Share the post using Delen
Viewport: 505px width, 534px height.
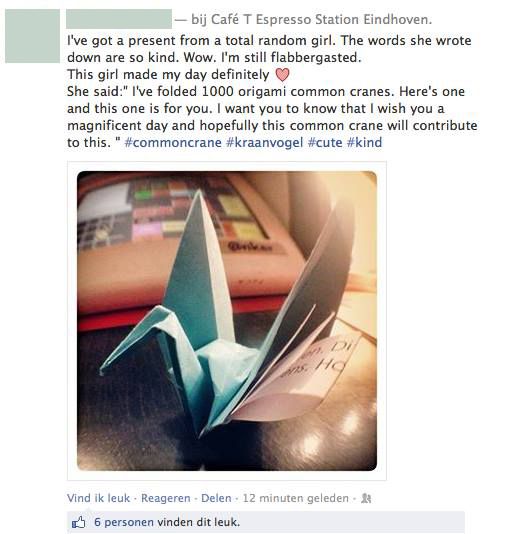point(216,498)
